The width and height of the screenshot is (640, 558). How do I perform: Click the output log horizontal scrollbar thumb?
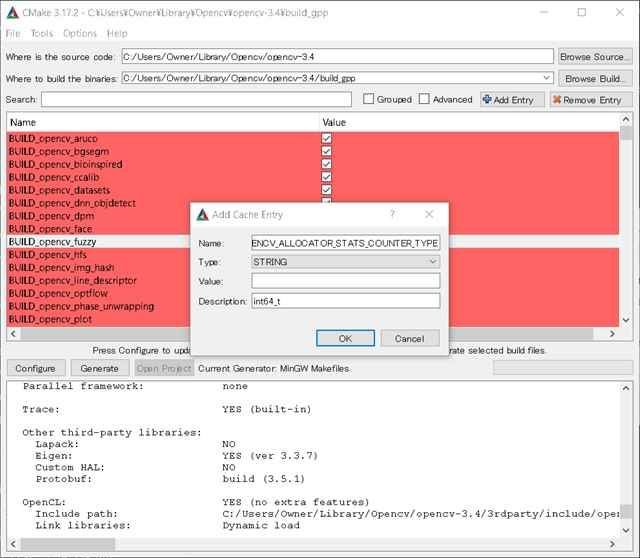tap(68, 544)
